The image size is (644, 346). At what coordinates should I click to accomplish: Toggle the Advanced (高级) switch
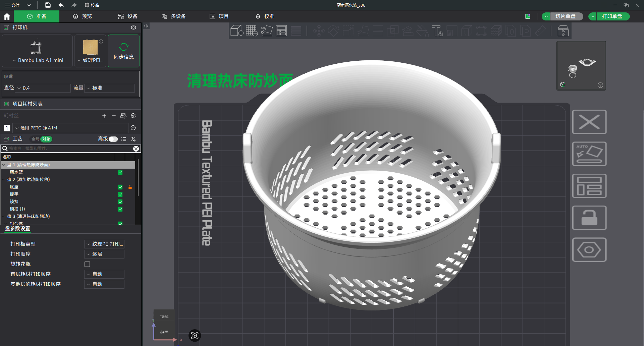click(x=113, y=139)
